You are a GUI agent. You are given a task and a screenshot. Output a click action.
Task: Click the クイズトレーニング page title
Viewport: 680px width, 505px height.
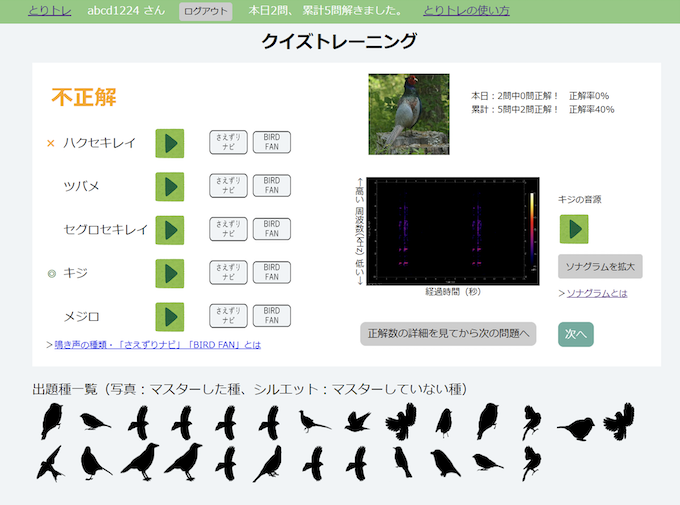pos(339,42)
